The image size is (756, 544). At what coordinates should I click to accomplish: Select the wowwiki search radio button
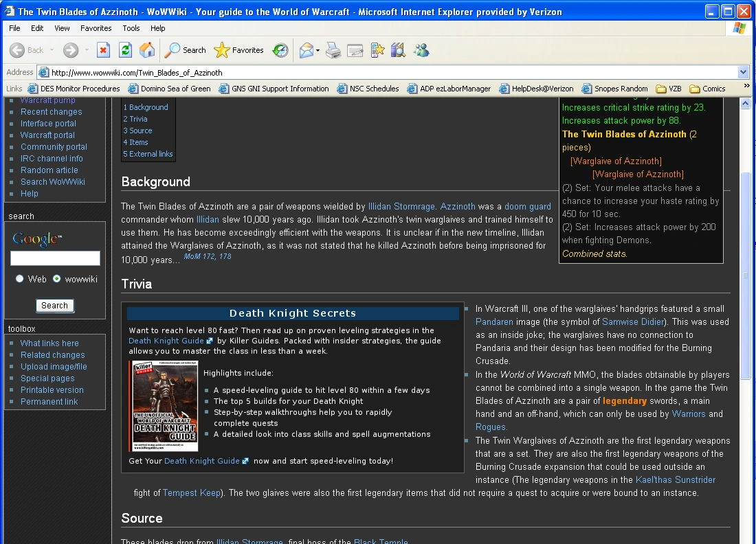[x=57, y=278]
